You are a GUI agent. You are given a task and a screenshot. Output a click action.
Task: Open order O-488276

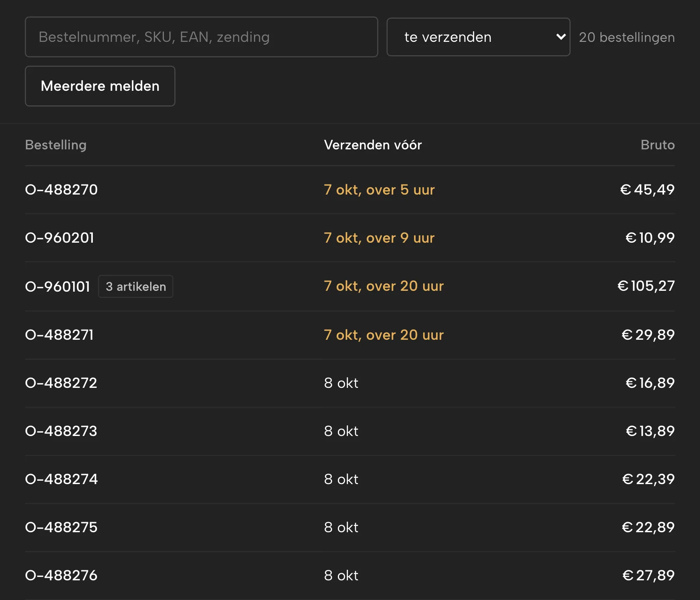pyautogui.click(x=61, y=575)
